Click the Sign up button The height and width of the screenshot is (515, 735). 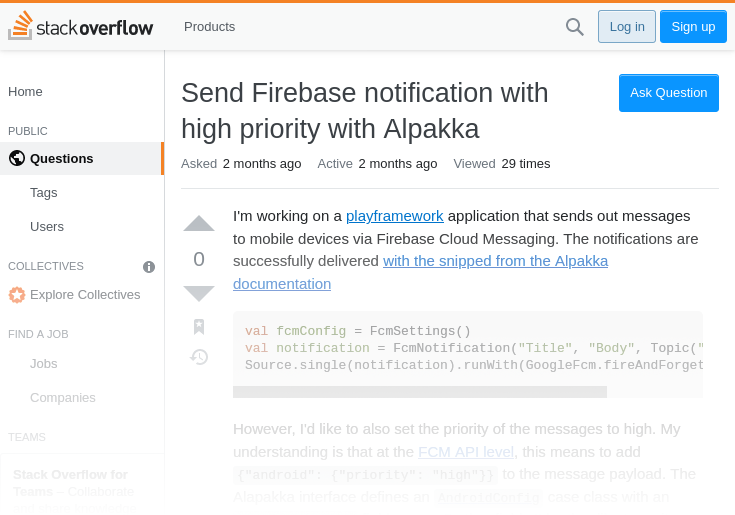point(693,27)
